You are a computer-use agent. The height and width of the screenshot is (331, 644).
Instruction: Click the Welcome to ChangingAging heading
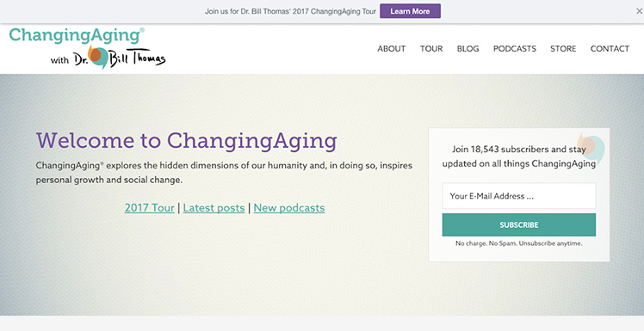pyautogui.click(x=187, y=141)
